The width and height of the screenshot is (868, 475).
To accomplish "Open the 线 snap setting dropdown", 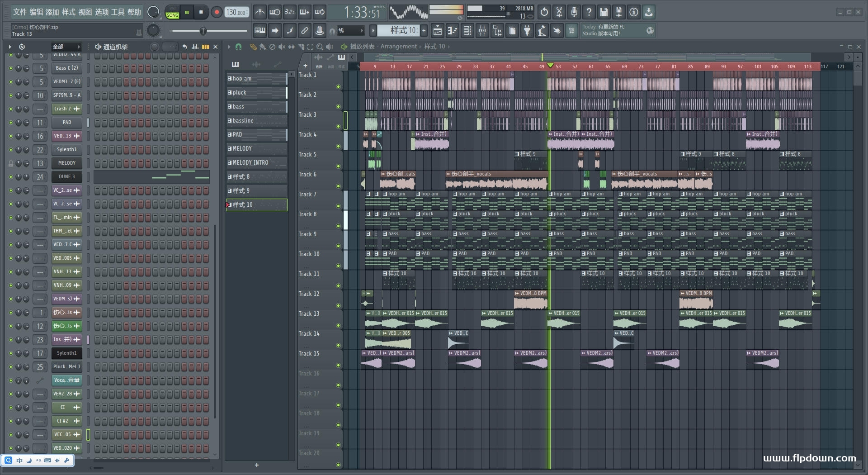I will click(x=351, y=31).
